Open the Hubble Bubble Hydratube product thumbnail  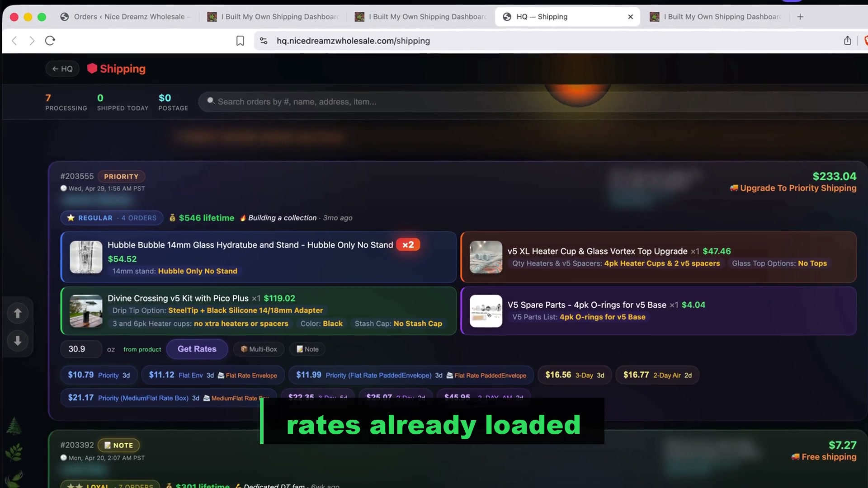pyautogui.click(x=86, y=257)
